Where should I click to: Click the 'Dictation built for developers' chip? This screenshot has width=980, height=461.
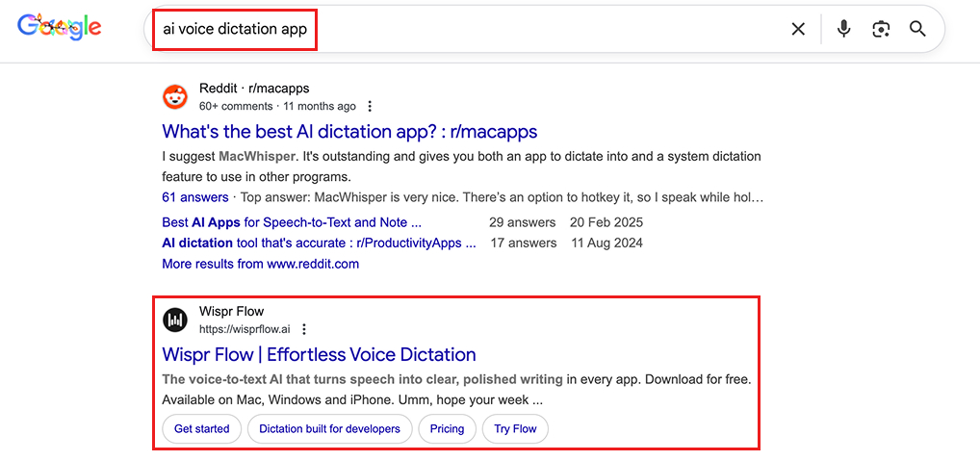coord(329,428)
